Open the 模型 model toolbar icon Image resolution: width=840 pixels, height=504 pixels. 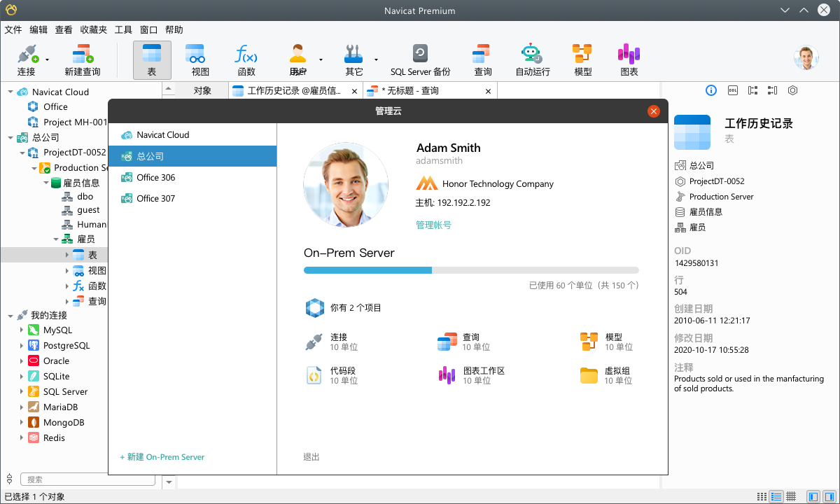tap(582, 55)
